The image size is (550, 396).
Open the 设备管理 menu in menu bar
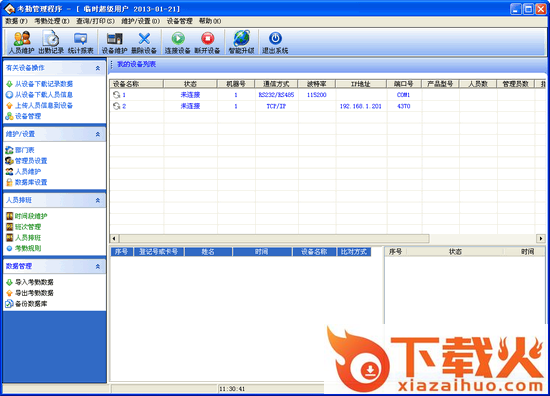tap(179, 21)
